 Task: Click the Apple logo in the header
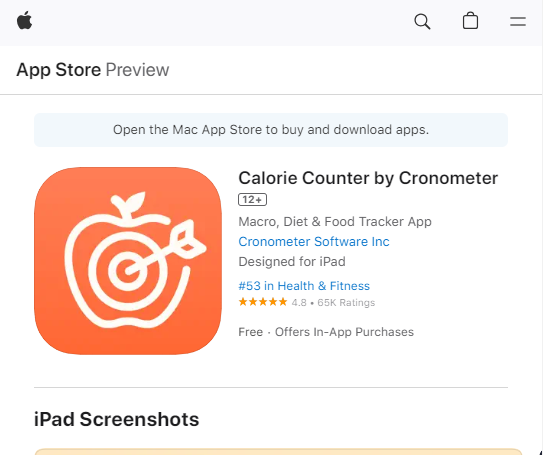point(25,20)
